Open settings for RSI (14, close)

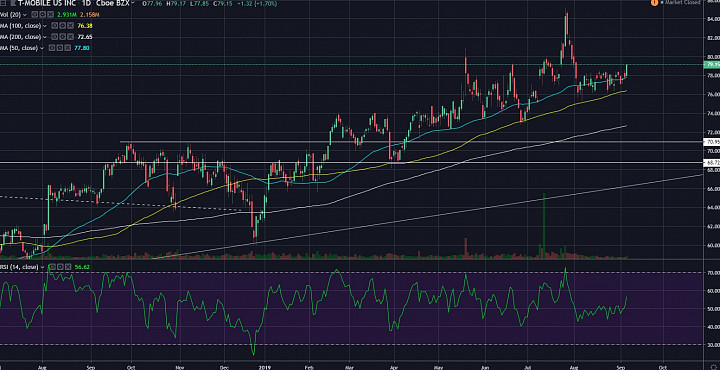tap(60, 267)
